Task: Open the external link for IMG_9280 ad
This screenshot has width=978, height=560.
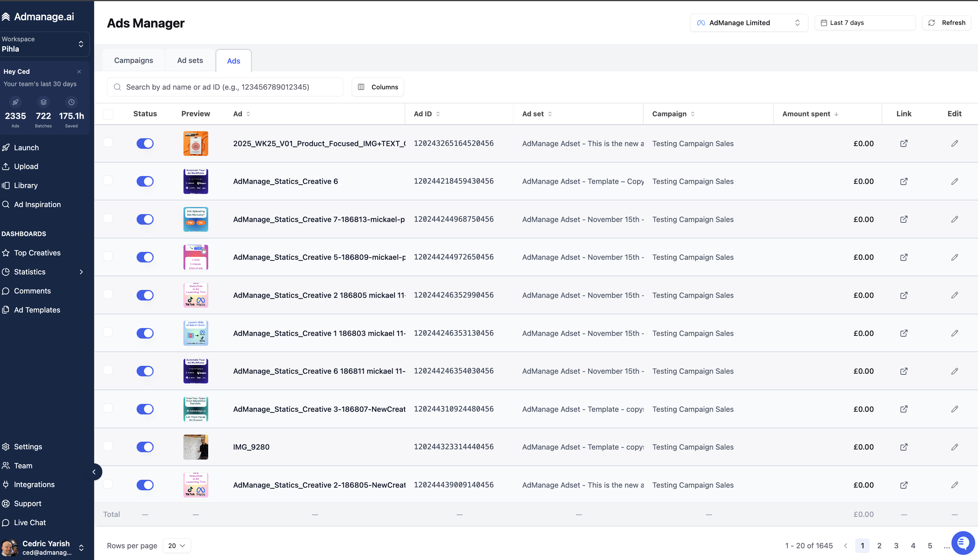Action: (x=904, y=447)
